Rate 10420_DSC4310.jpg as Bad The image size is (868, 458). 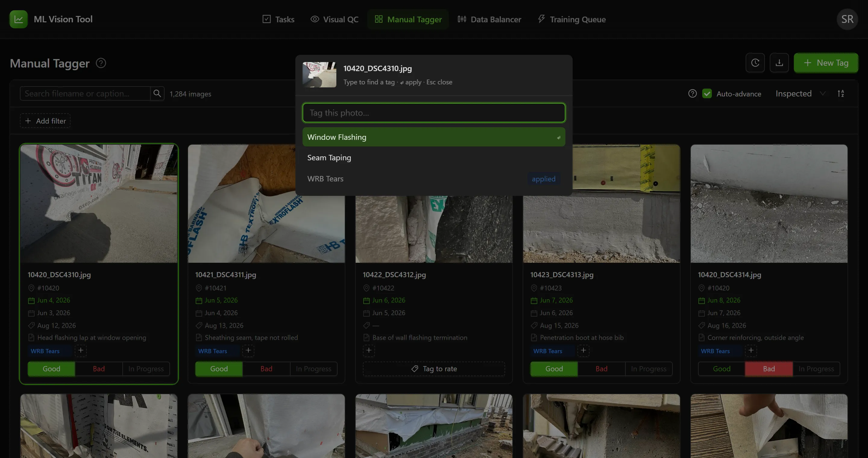click(x=99, y=369)
